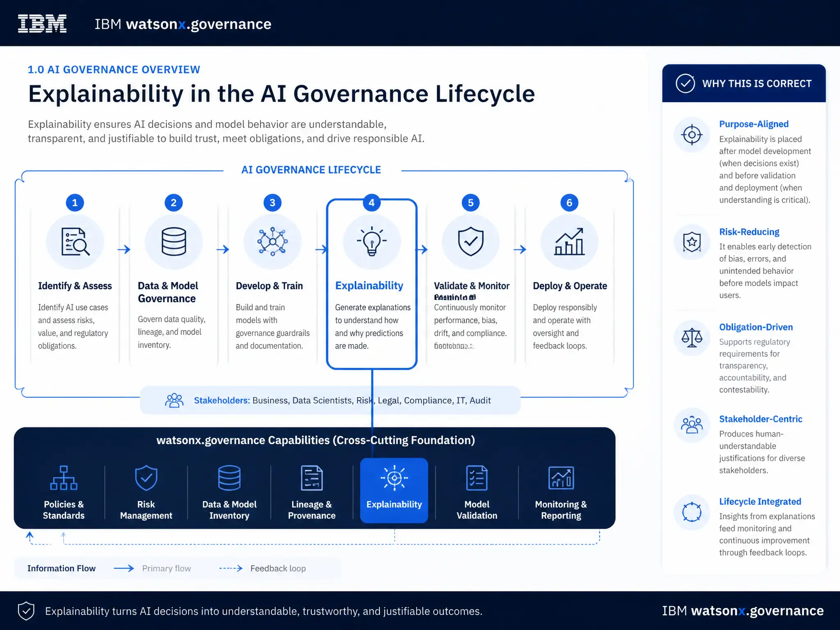Click the Lifecycle Integrated cycle icon
Screen dimensions: 840x630
click(x=692, y=512)
